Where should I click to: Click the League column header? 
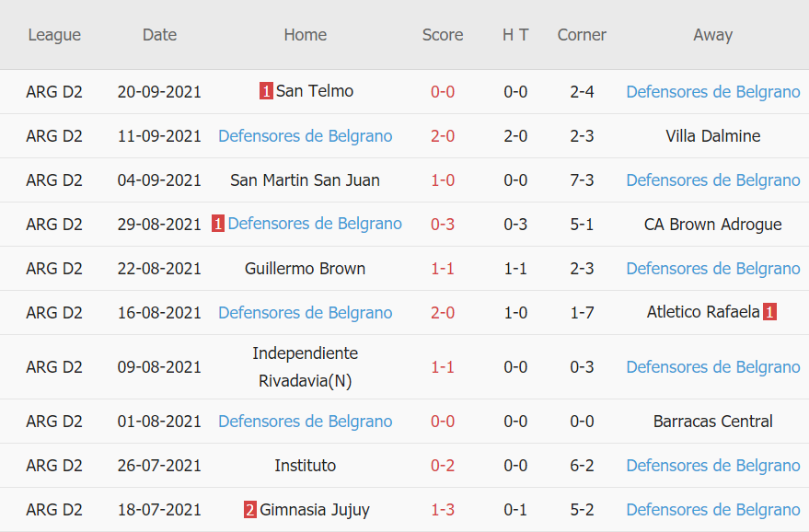tap(54, 35)
